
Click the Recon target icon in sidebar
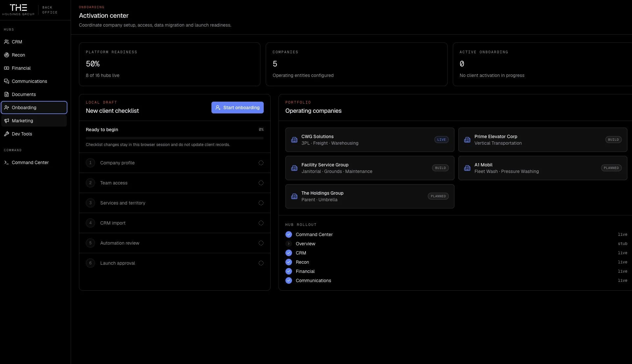[x=7, y=55]
